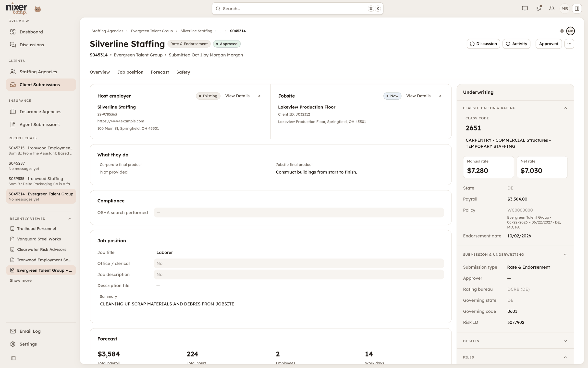Open Email Log in sidebar
This screenshot has height=368, width=588.
click(41, 331)
